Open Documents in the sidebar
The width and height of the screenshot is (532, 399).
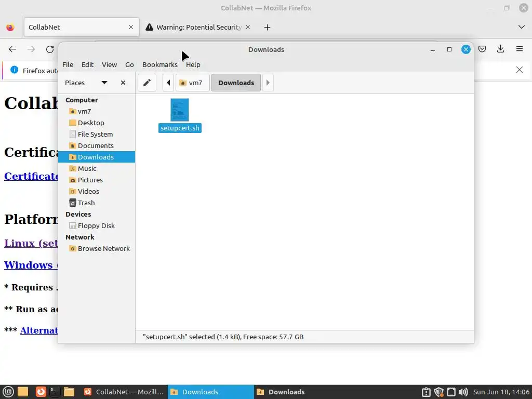click(97, 145)
